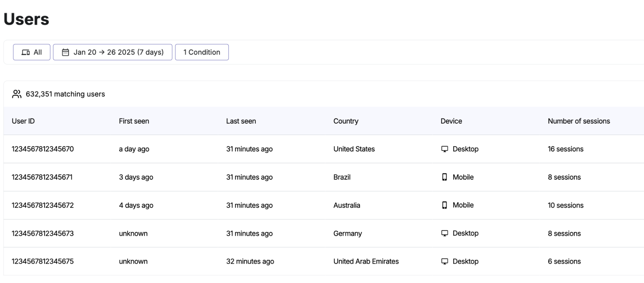Sort by Device column header
This screenshot has height=283, width=644.
(451, 121)
